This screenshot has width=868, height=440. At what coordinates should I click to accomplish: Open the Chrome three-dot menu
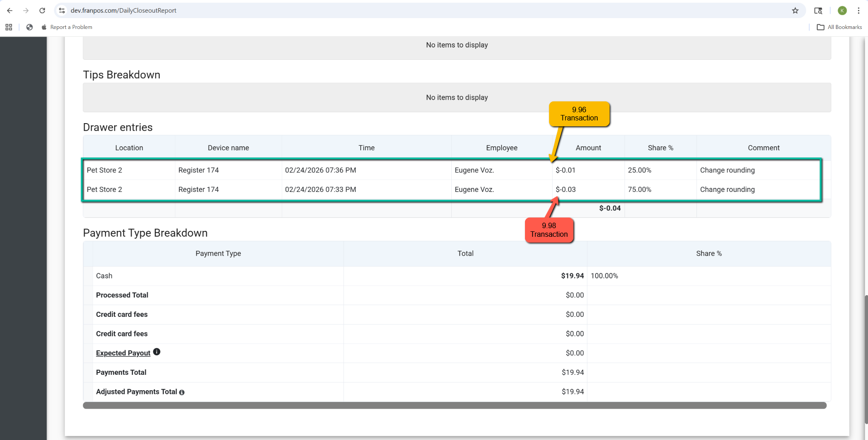(x=858, y=10)
